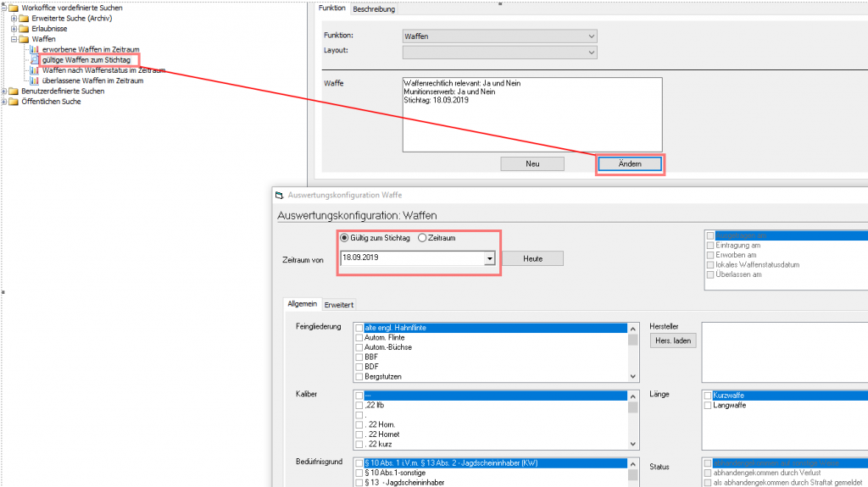Check the Langwaffe checkbox
Image resolution: width=868 pixels, height=487 pixels.
click(x=708, y=406)
